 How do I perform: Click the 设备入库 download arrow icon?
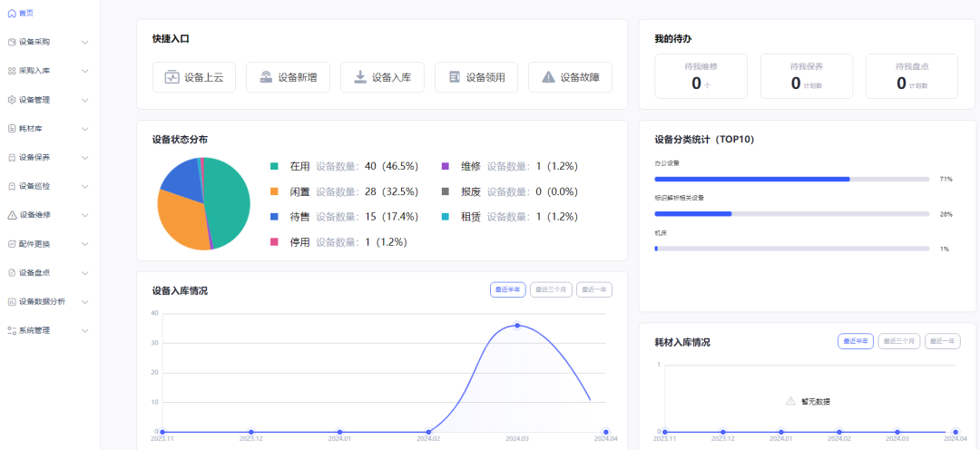360,77
